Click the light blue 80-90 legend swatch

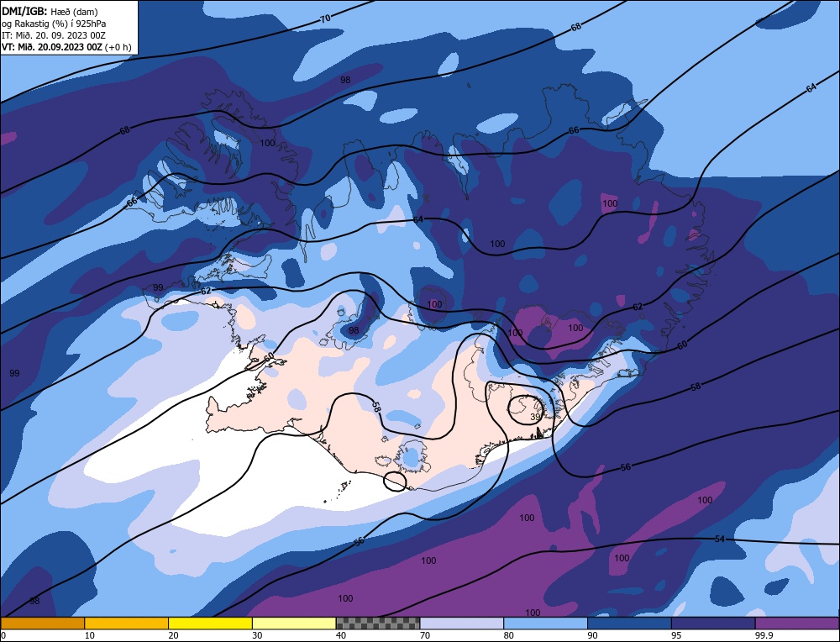545,624
